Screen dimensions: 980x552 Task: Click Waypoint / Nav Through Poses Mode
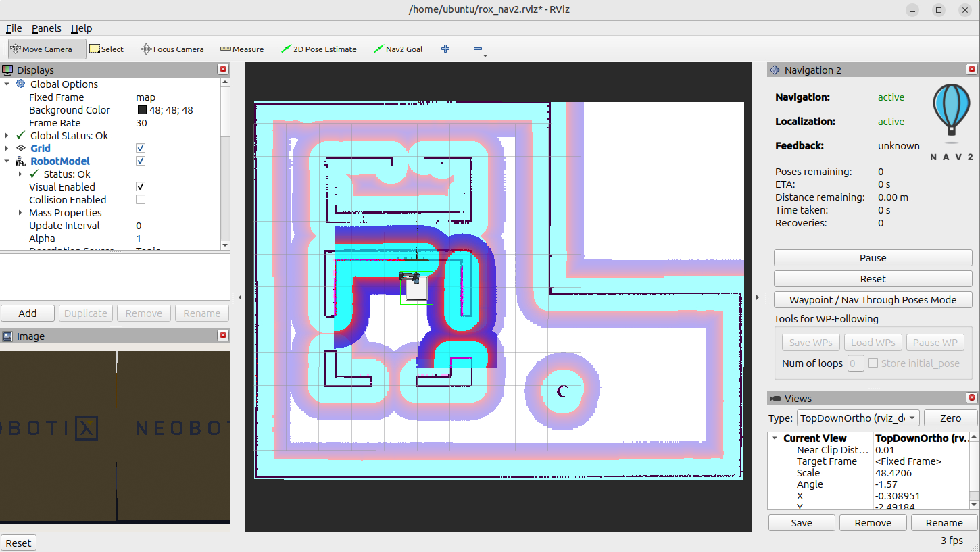(x=873, y=299)
